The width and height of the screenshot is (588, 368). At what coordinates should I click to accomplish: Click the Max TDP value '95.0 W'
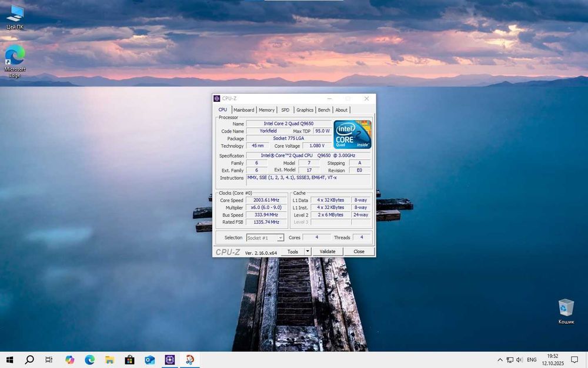coord(322,131)
